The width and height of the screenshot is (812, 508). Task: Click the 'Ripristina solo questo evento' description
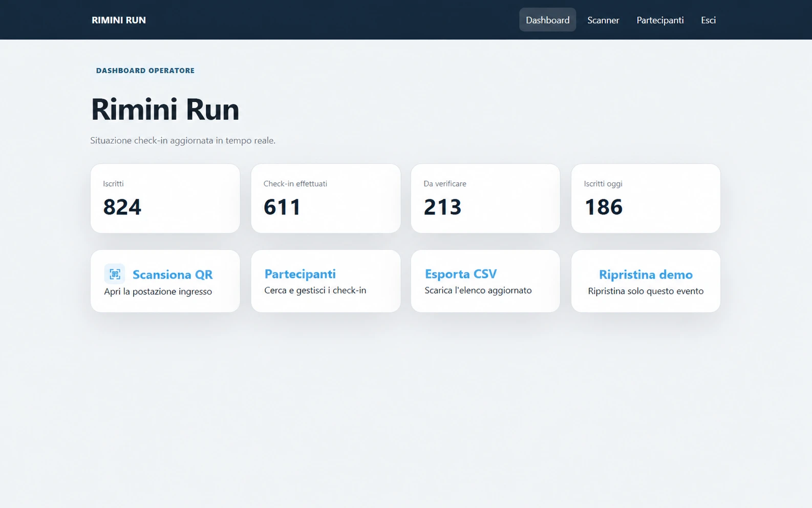[x=646, y=291]
